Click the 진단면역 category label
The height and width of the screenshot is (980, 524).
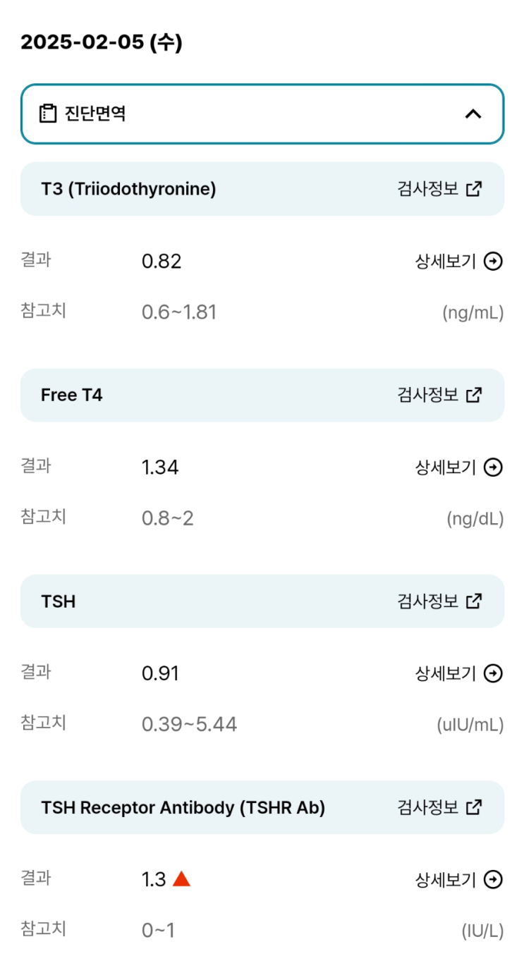pyautogui.click(x=95, y=114)
